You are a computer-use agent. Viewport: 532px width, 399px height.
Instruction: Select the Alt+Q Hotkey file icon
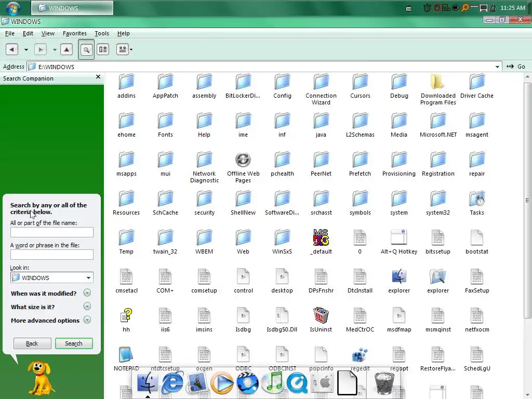[398, 237]
